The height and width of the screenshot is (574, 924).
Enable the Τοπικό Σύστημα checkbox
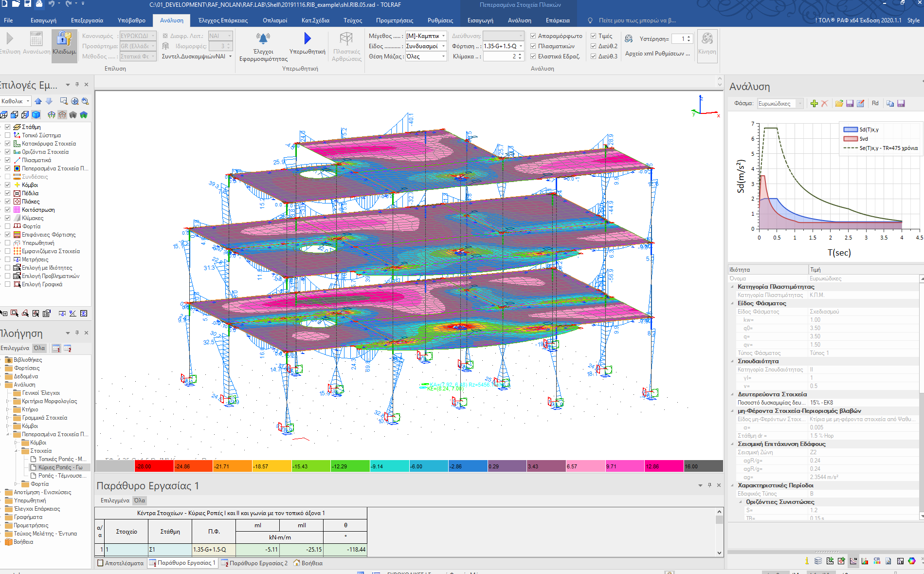coord(8,135)
